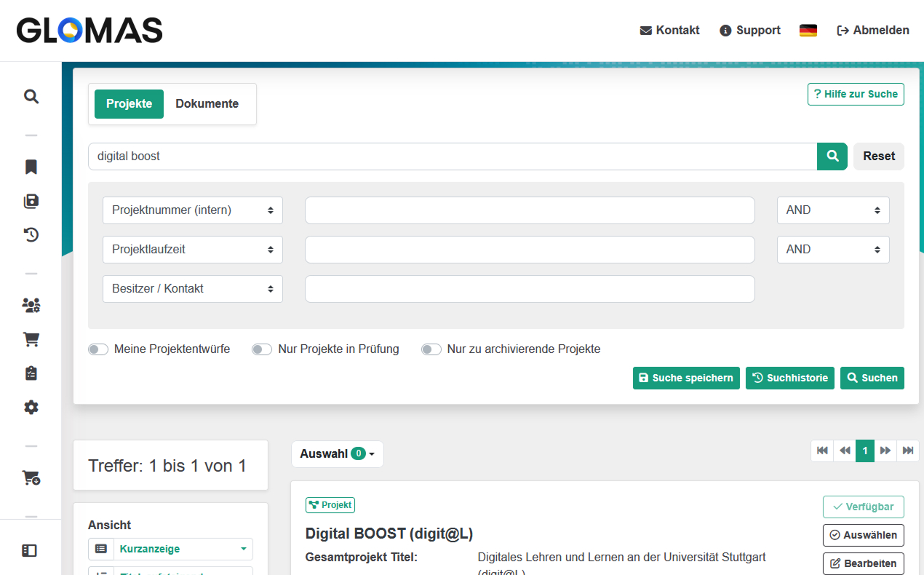This screenshot has width=924, height=575.
Task: Go to the previous results page
Action: [x=845, y=451]
